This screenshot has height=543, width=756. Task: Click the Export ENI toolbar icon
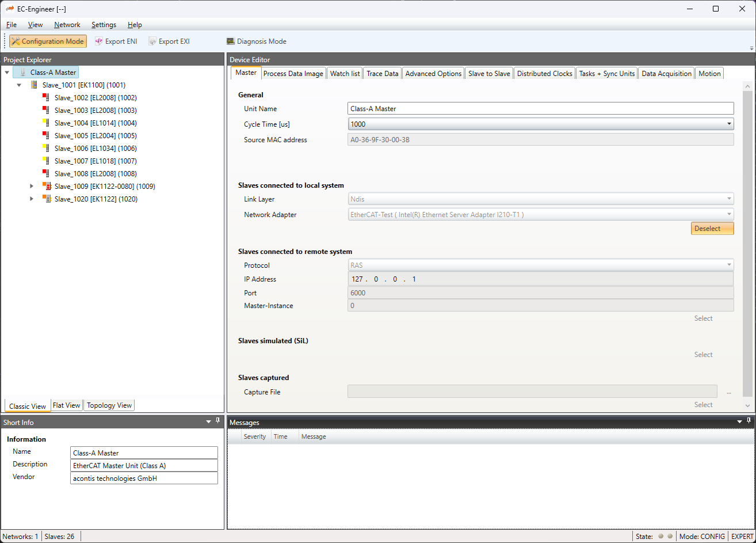(99, 41)
